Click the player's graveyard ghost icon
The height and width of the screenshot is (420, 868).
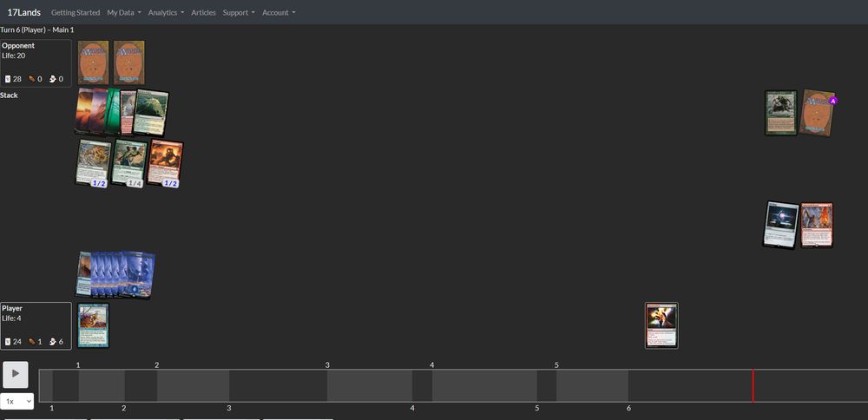point(53,341)
